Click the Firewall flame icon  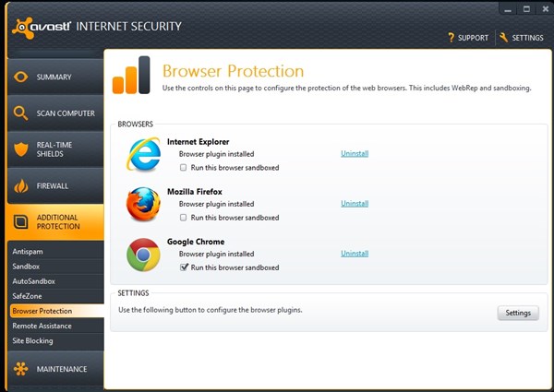pyautogui.click(x=20, y=185)
